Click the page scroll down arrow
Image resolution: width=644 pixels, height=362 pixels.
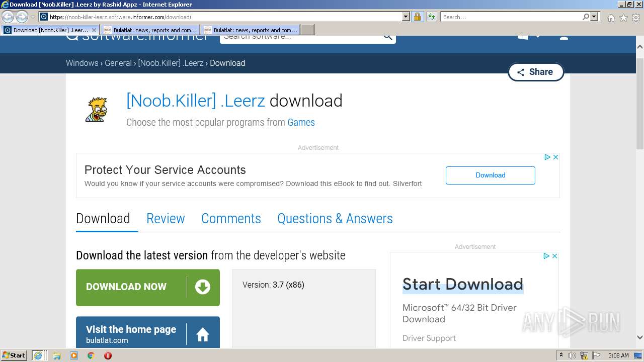point(640,338)
